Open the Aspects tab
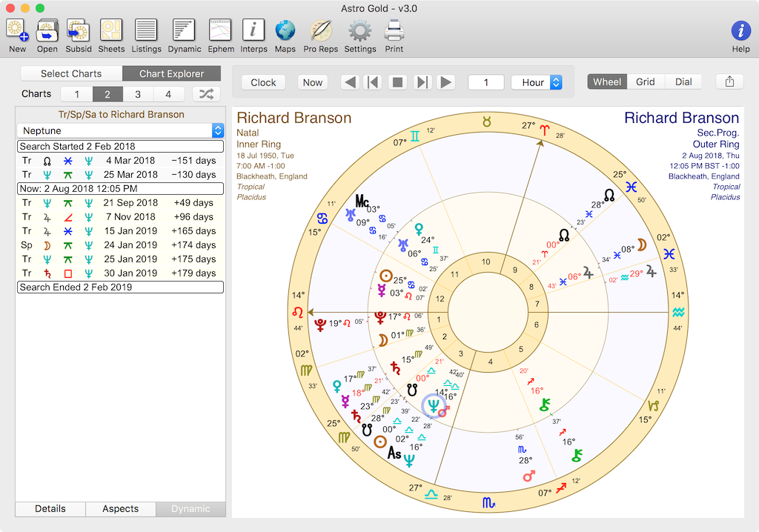The width and height of the screenshot is (759, 532). click(121, 509)
